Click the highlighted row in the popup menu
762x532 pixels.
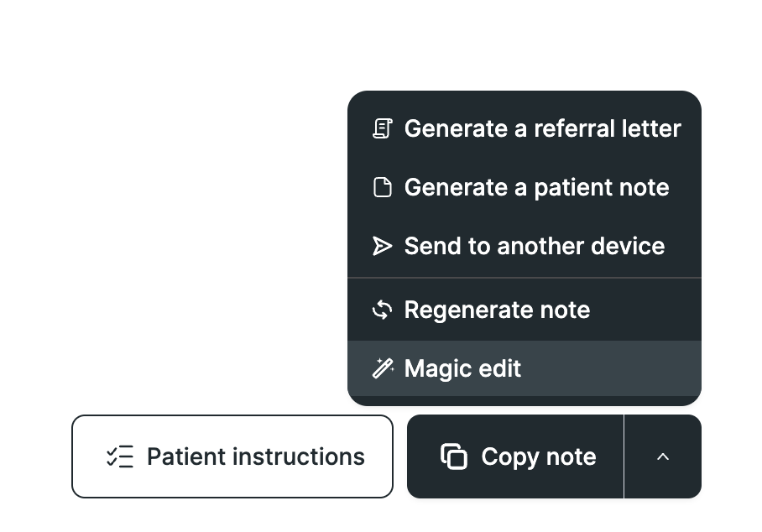coord(524,368)
